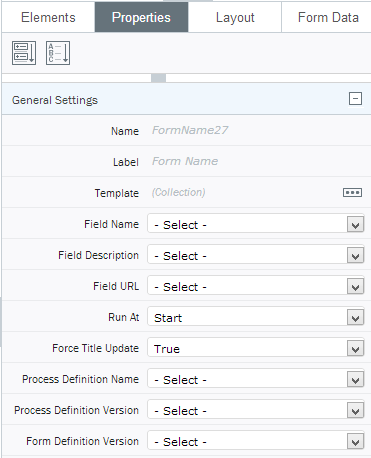Image resolution: width=371 pixels, height=458 pixels.
Task: Open the Field URL dropdown arrow
Action: (355, 287)
